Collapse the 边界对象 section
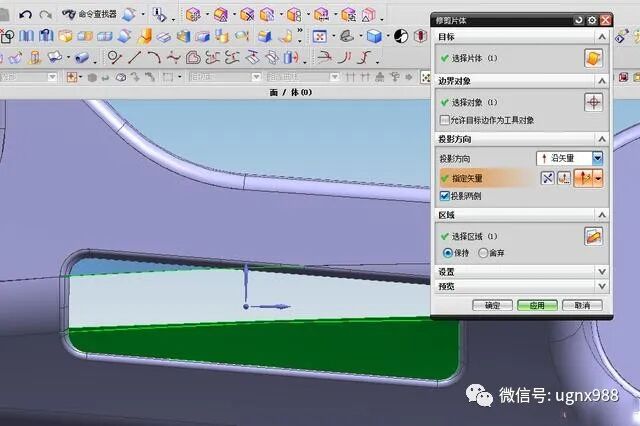The width and height of the screenshot is (640, 426). tap(602, 81)
